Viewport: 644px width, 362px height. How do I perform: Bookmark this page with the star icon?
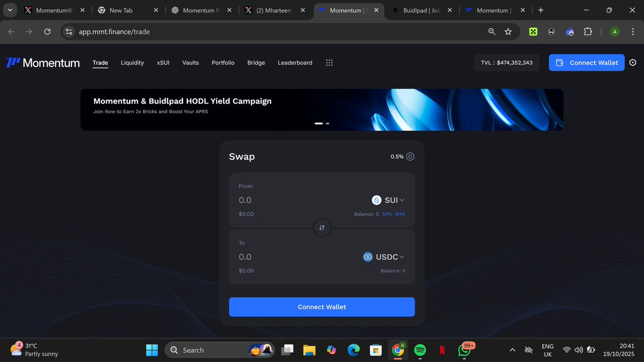(508, 32)
